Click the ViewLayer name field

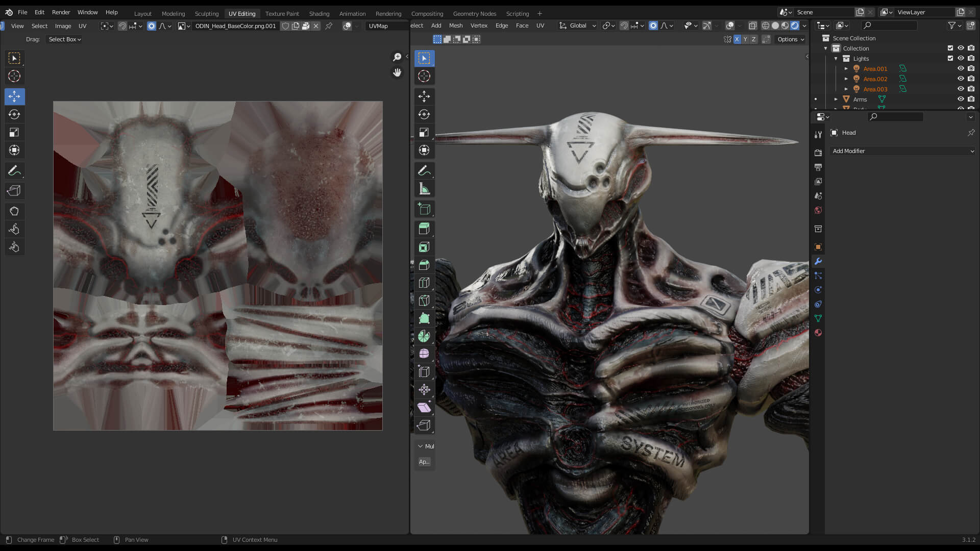[925, 12]
